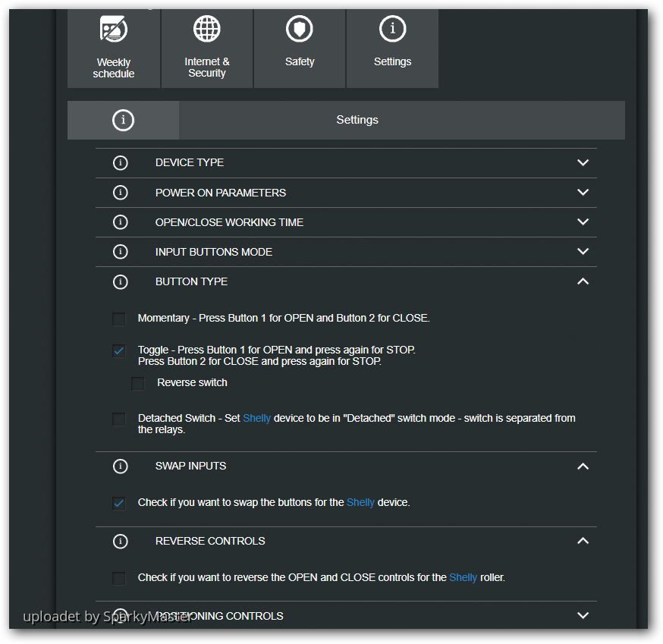663x644 pixels.
Task: Click the info icon for INPUT BUTTONS MODE
Action: click(x=120, y=252)
